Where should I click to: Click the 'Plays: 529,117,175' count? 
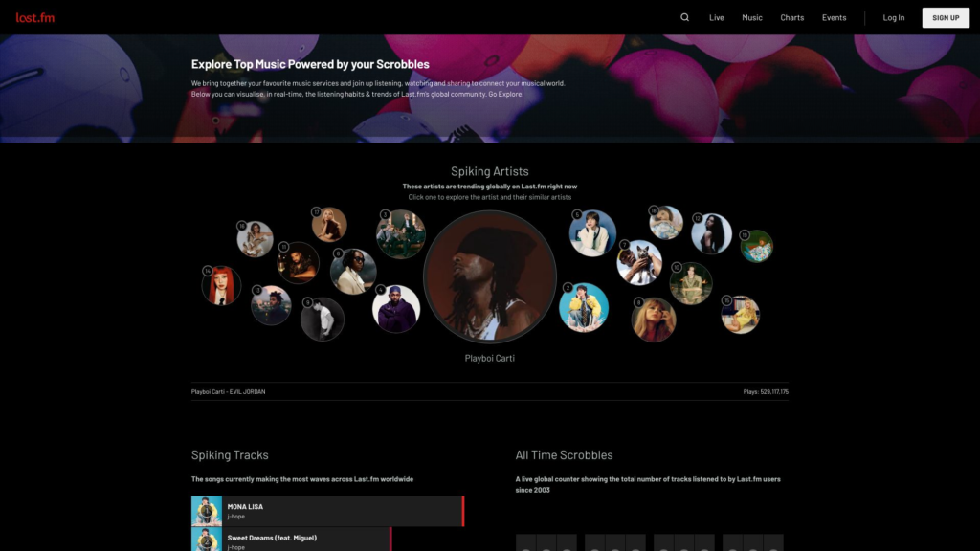tap(766, 391)
